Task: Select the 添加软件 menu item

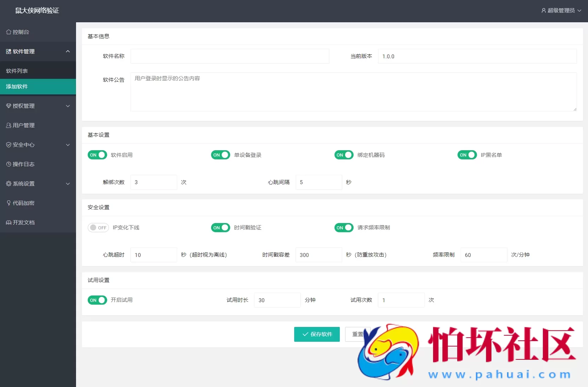Action: (x=16, y=86)
